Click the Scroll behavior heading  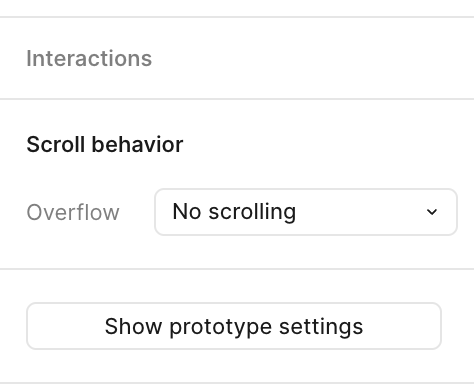click(105, 145)
